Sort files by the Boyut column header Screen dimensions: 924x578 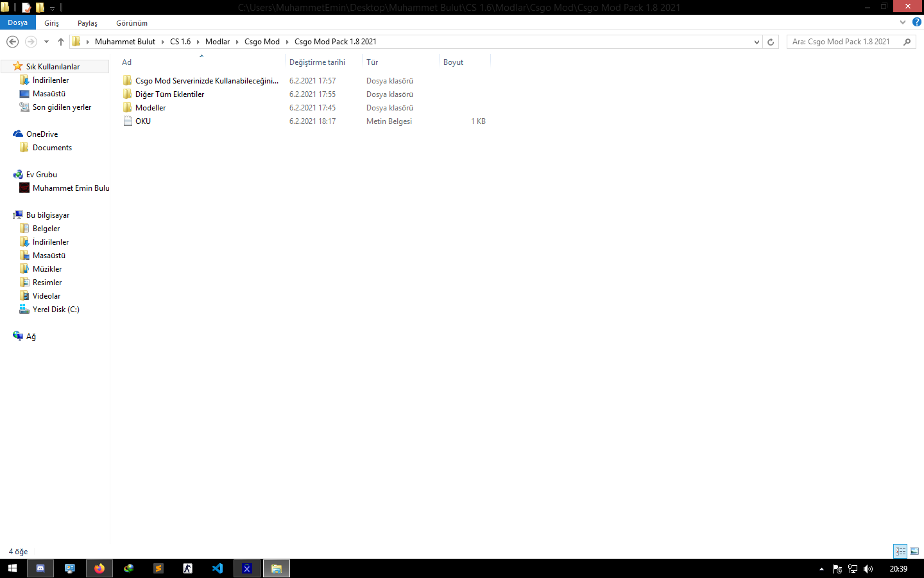coord(465,62)
